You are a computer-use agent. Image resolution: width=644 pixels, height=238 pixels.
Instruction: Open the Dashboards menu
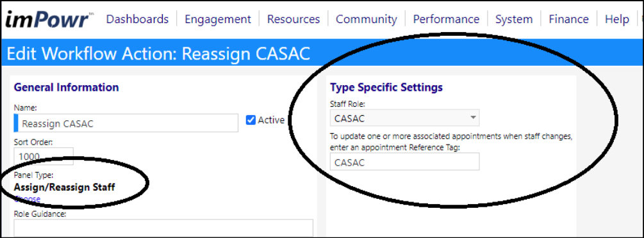[137, 19]
